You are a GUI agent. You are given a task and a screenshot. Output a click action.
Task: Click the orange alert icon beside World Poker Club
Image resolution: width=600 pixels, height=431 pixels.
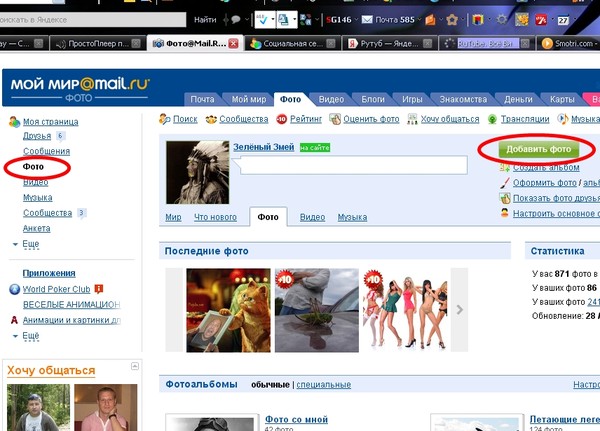(x=99, y=289)
